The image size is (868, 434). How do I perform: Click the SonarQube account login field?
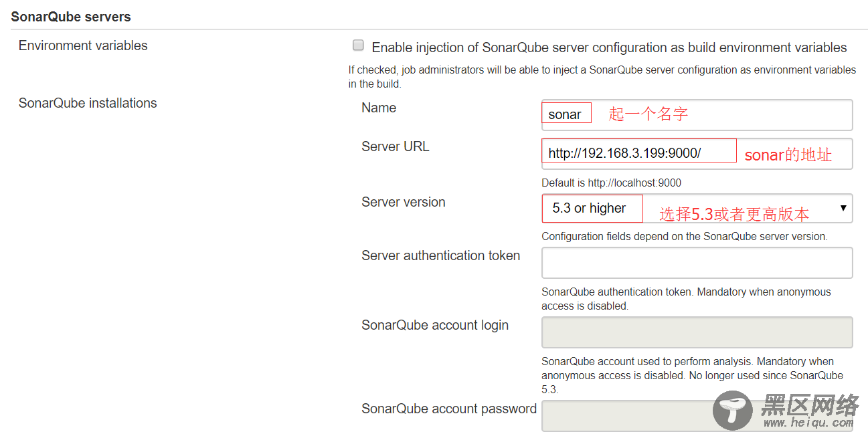pos(697,332)
